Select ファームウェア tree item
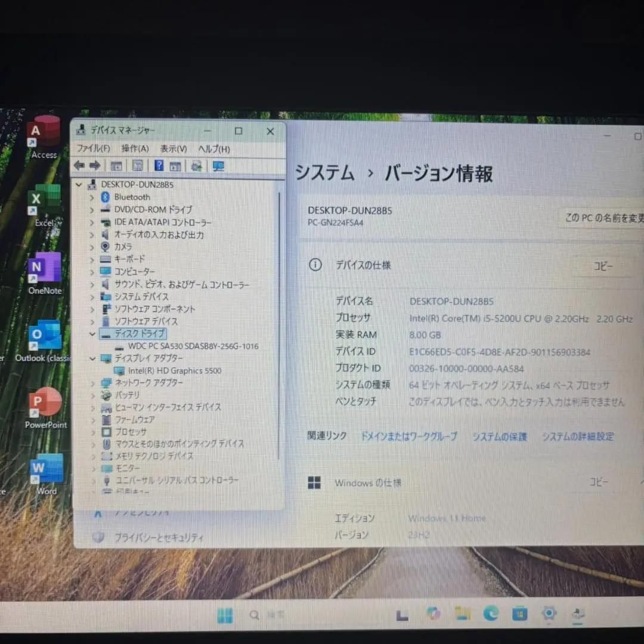This screenshot has height=644, width=644. click(x=135, y=420)
